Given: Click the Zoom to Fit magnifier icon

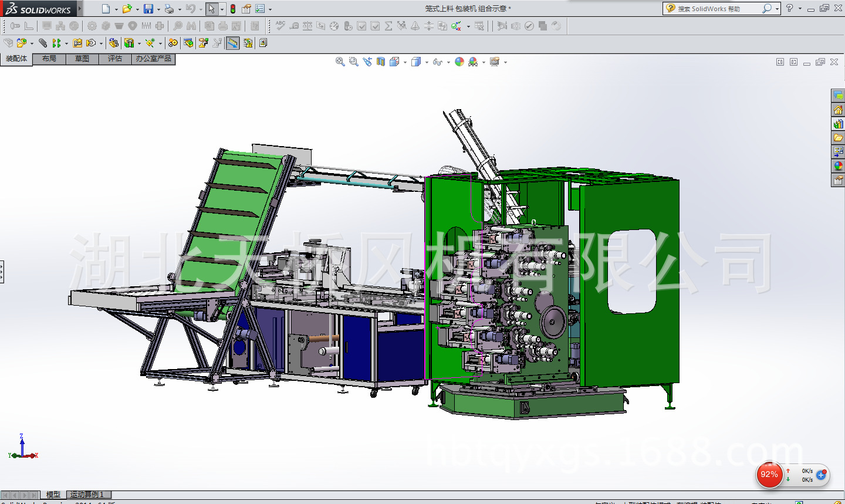Looking at the screenshot, I should (340, 62).
